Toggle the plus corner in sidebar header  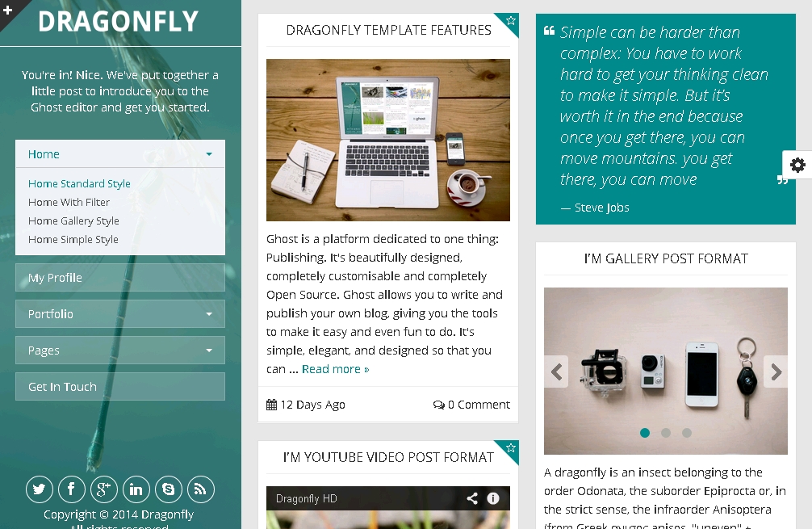click(x=8, y=10)
